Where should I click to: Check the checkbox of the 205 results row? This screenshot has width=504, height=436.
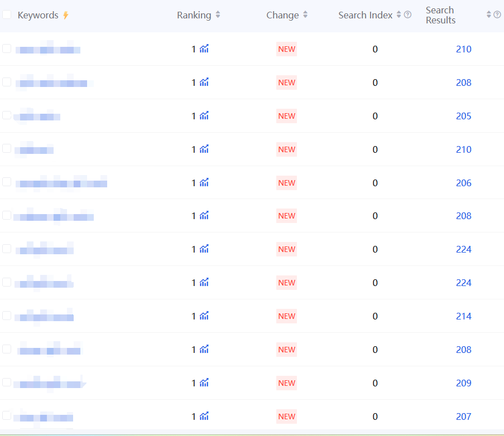tap(7, 115)
